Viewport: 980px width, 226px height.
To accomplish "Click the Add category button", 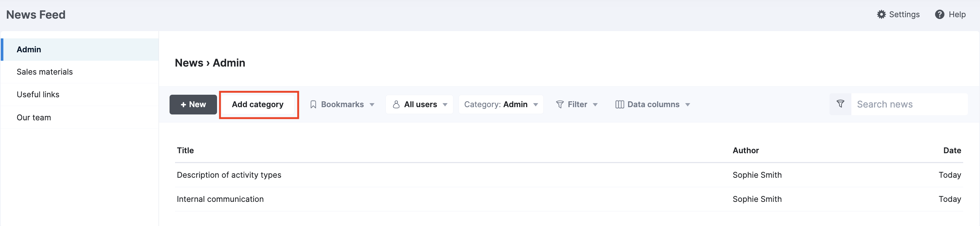I will pyautogui.click(x=258, y=105).
